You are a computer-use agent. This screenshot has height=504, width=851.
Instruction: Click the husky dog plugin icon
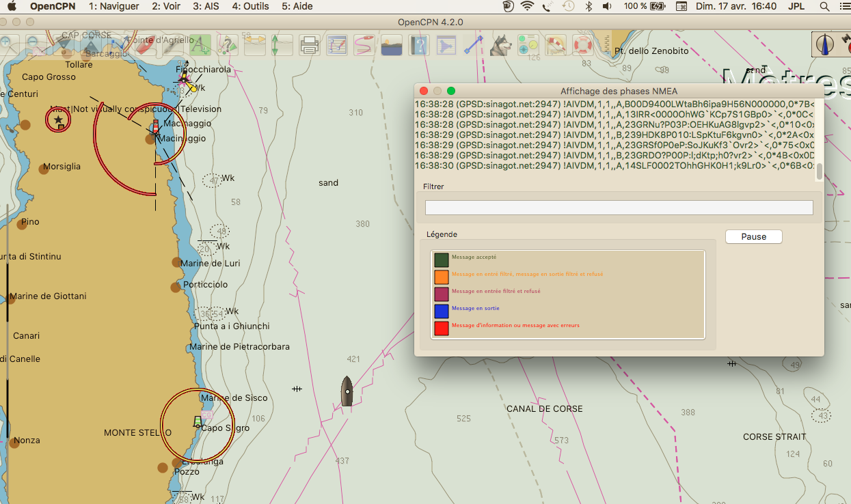click(501, 45)
